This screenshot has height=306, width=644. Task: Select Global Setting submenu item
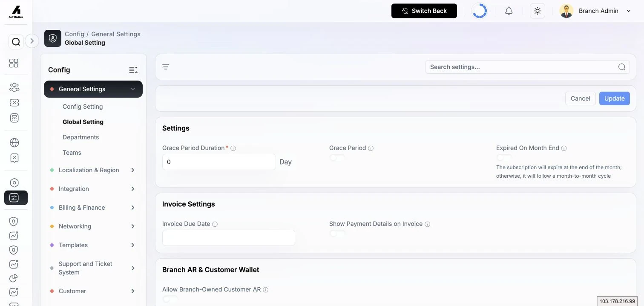point(83,122)
